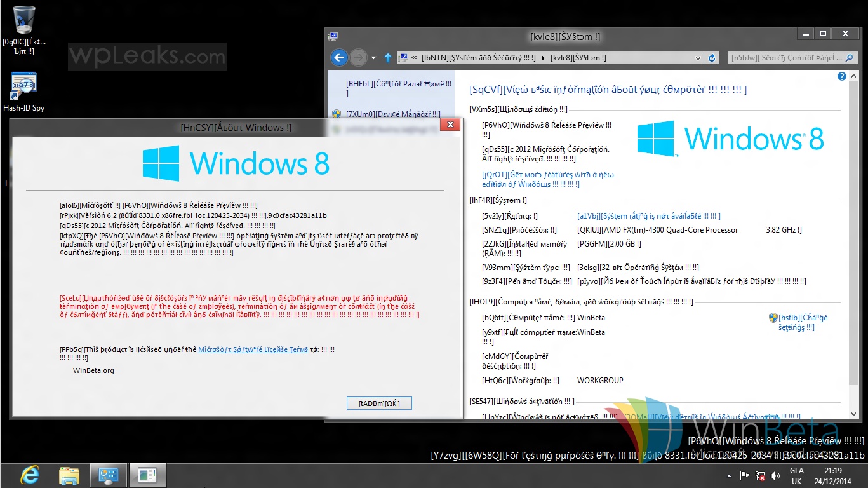Open recent locations dropdown beside forward arrow

374,58
